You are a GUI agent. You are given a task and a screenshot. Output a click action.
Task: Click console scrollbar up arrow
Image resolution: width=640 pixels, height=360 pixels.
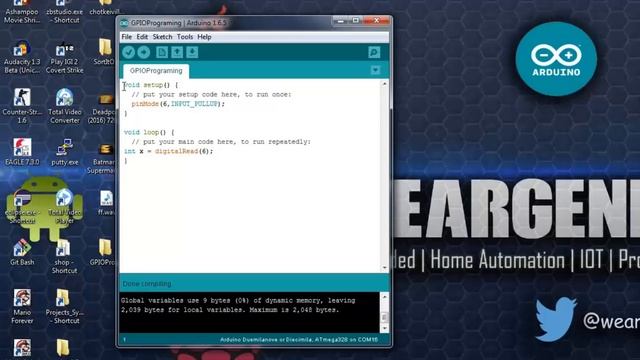pyautogui.click(x=384, y=297)
